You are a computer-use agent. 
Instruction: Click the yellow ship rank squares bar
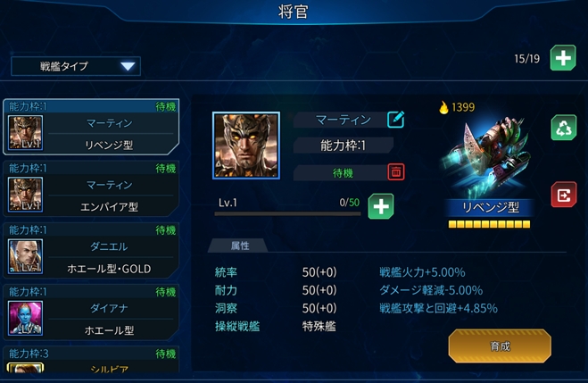489,224
